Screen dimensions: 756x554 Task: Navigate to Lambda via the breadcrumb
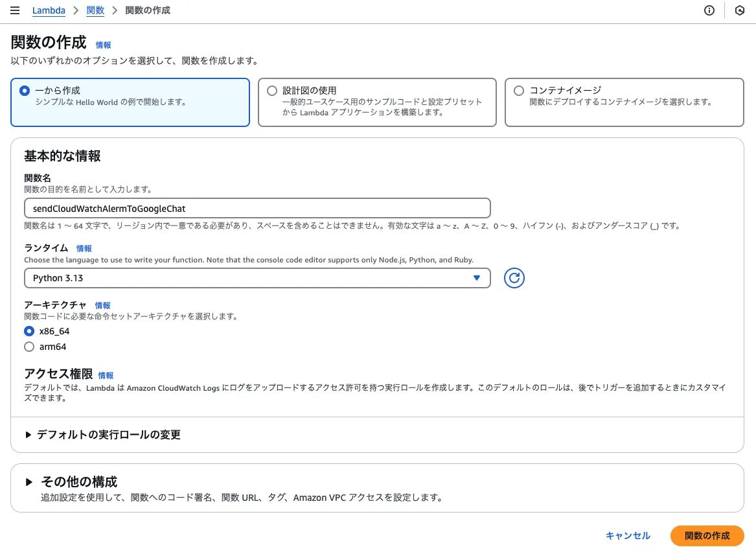pyautogui.click(x=49, y=10)
